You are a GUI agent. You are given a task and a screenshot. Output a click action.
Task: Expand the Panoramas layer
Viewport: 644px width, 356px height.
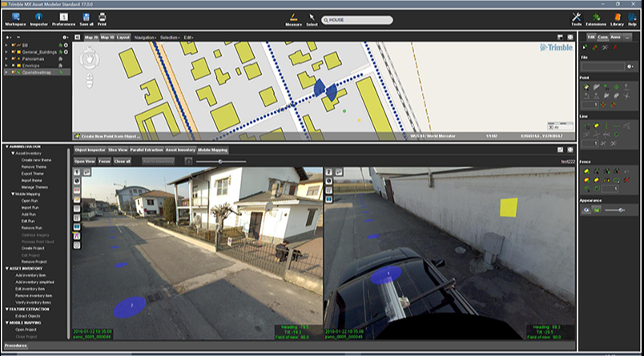click(6, 58)
